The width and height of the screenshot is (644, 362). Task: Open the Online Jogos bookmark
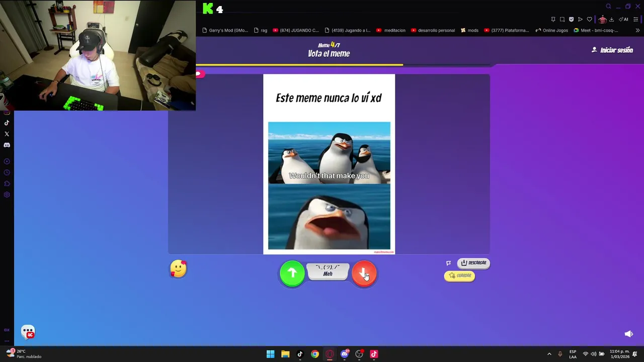552,30
